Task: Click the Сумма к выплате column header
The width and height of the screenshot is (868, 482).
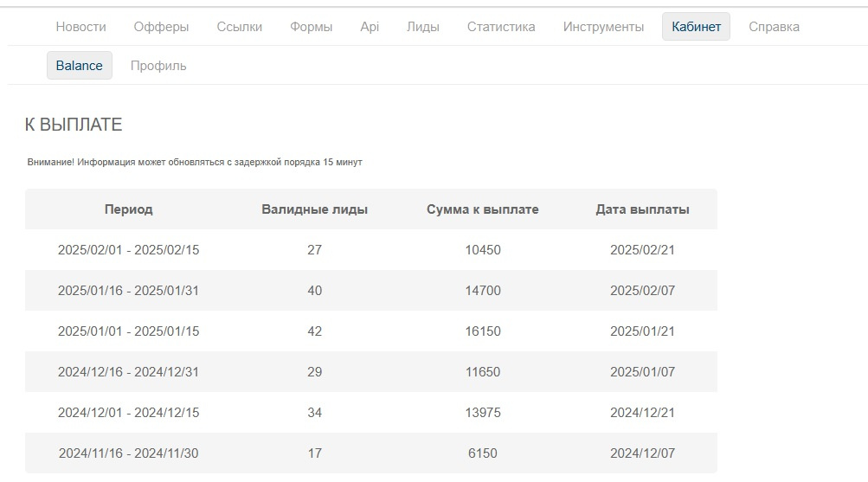Action: point(483,209)
